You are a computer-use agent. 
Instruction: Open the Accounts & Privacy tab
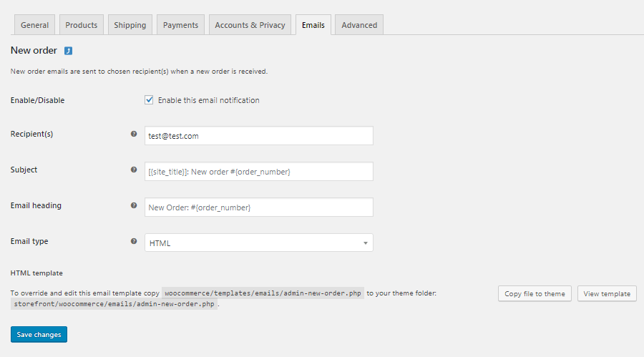tap(250, 25)
